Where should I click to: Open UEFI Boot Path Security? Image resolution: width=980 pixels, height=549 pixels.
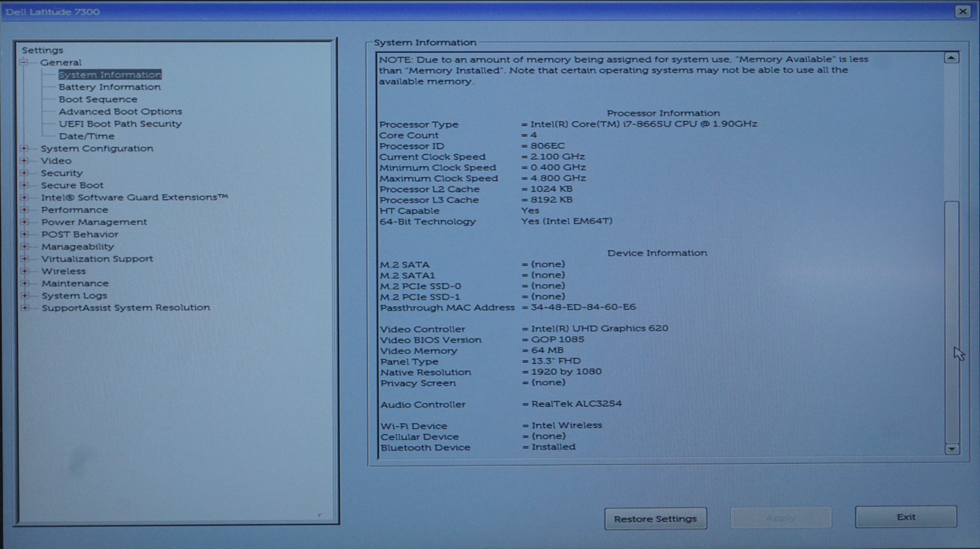coord(120,124)
